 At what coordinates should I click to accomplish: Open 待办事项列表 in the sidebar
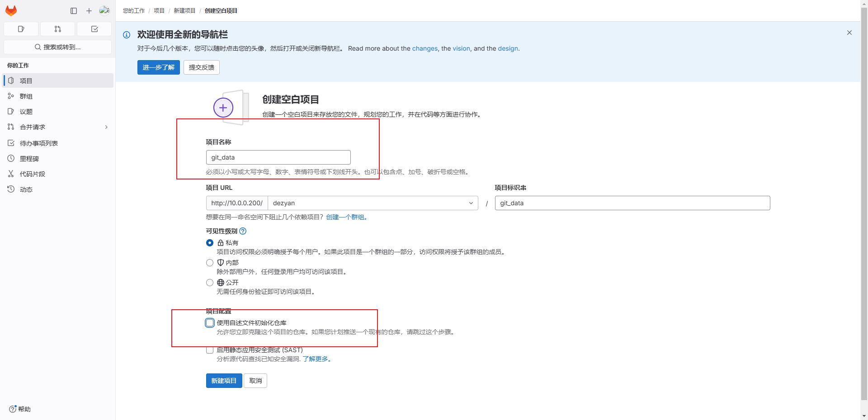click(x=58, y=143)
